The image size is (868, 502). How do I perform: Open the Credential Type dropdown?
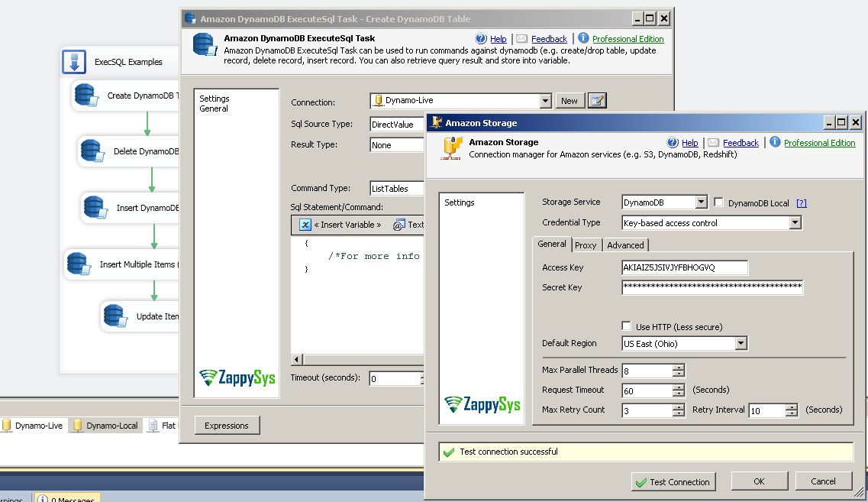pos(795,222)
